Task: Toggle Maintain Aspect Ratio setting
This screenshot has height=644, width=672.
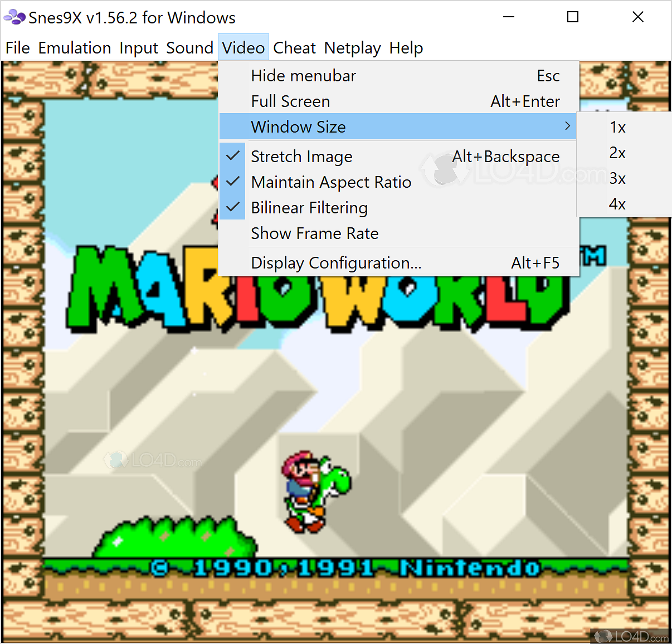Action: (x=399, y=182)
